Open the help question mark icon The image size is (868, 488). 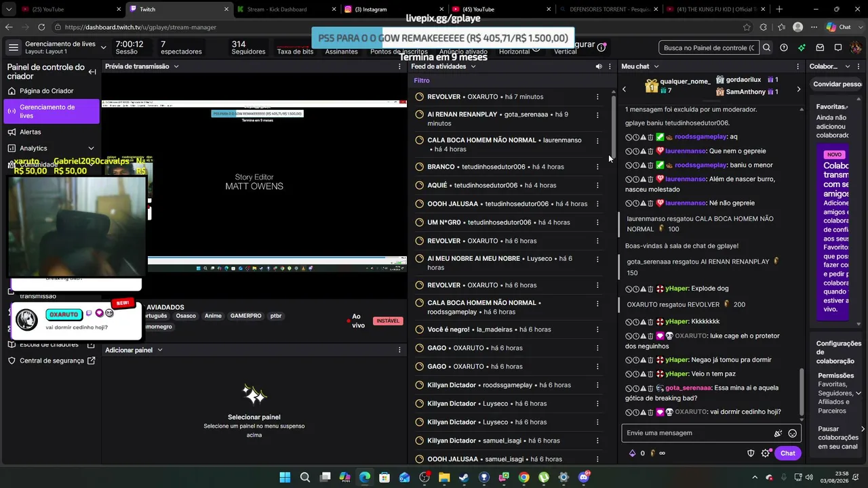pyautogui.click(x=784, y=47)
